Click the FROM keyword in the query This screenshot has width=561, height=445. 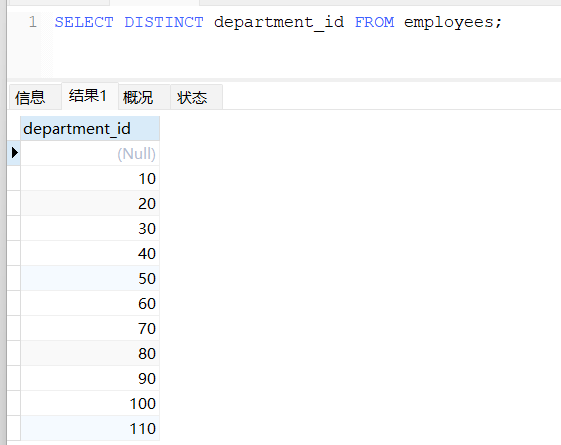click(x=374, y=22)
